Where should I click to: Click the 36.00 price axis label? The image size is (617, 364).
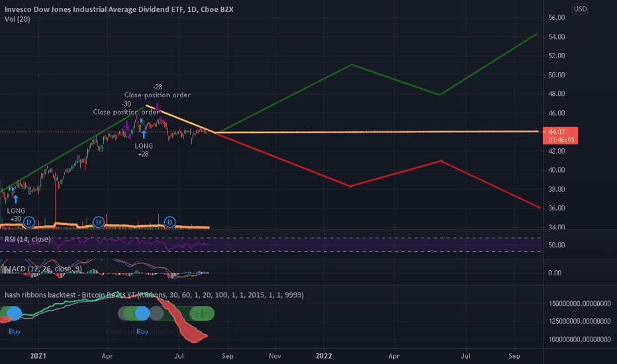pos(557,208)
